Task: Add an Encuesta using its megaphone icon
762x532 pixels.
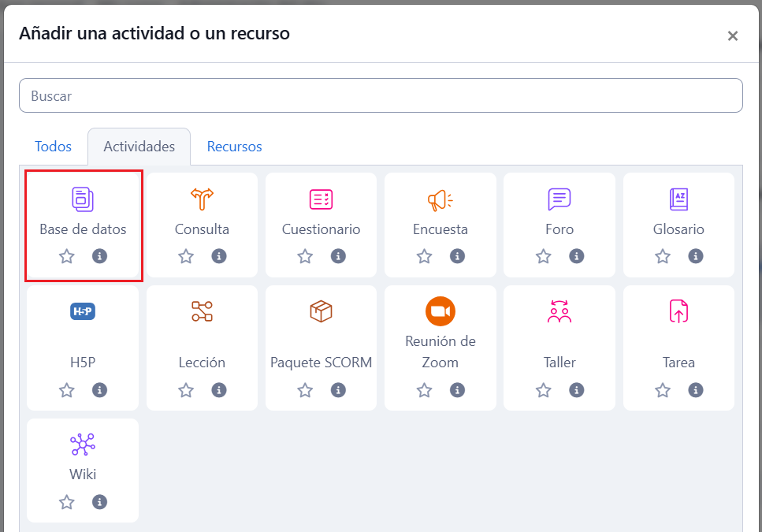Action: (440, 200)
